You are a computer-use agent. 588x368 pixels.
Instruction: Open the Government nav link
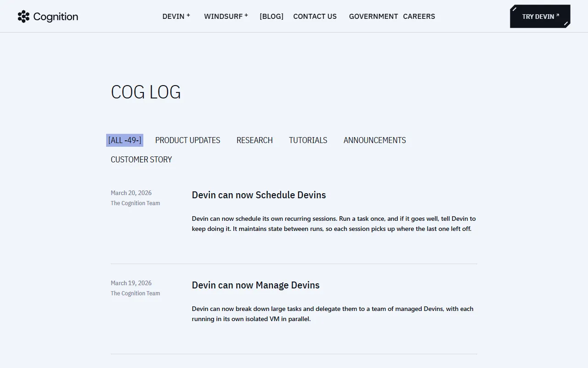(373, 17)
